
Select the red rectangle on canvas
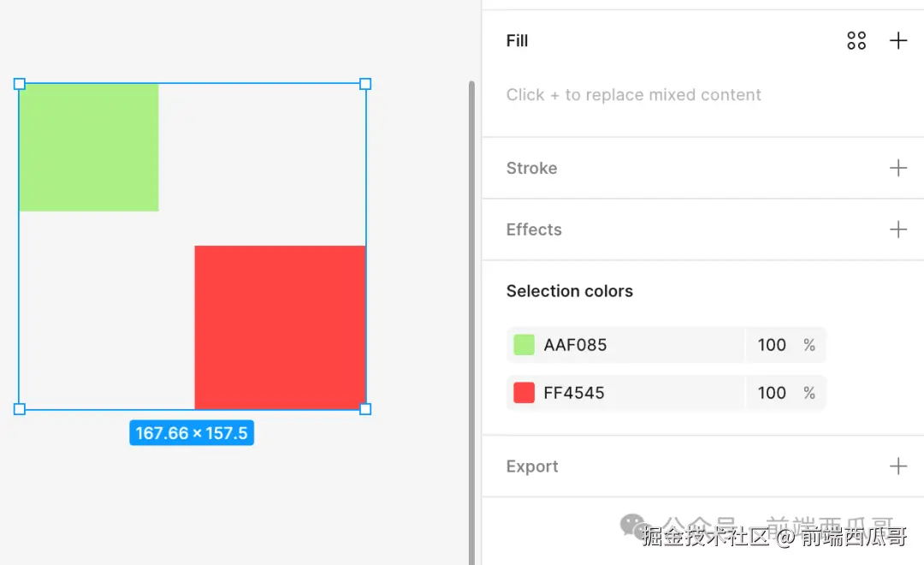280,327
